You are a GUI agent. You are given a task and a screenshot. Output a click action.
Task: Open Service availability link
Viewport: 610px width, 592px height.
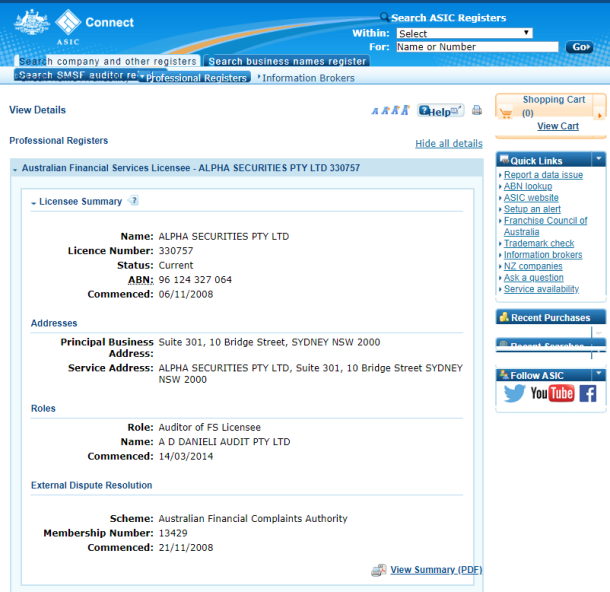click(x=541, y=289)
